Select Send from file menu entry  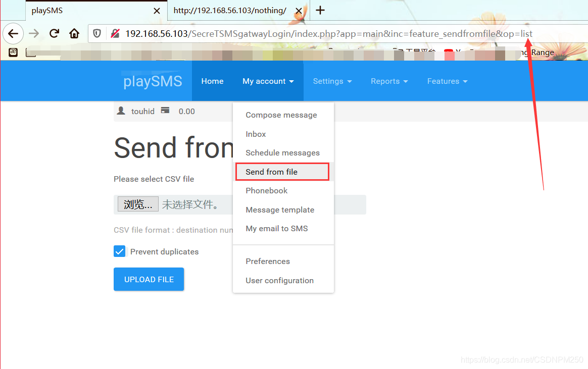[x=282, y=172]
